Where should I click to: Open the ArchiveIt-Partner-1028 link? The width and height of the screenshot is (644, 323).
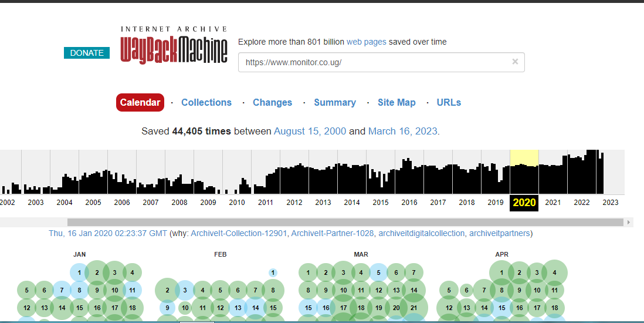click(333, 233)
